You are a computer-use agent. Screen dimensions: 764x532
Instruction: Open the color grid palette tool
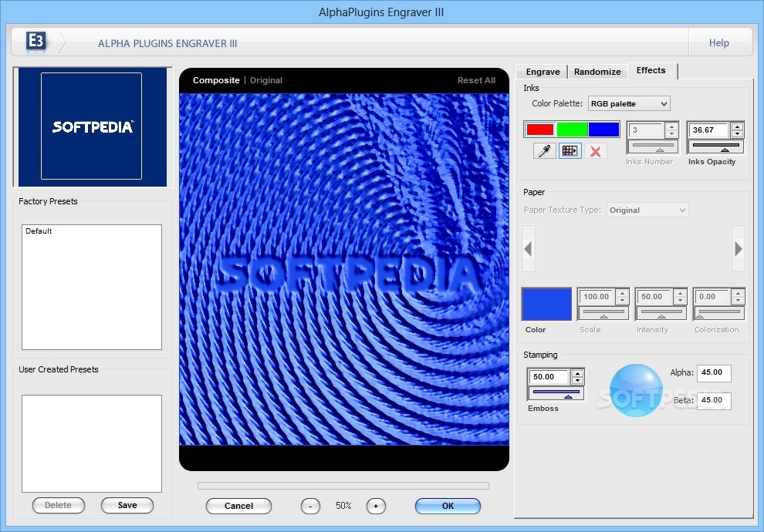[570, 151]
